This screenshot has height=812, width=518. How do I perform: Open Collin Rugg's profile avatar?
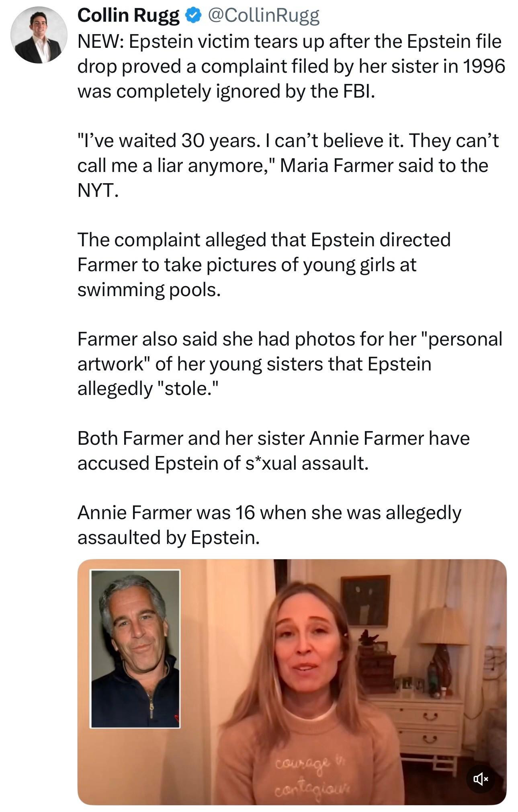point(39,35)
